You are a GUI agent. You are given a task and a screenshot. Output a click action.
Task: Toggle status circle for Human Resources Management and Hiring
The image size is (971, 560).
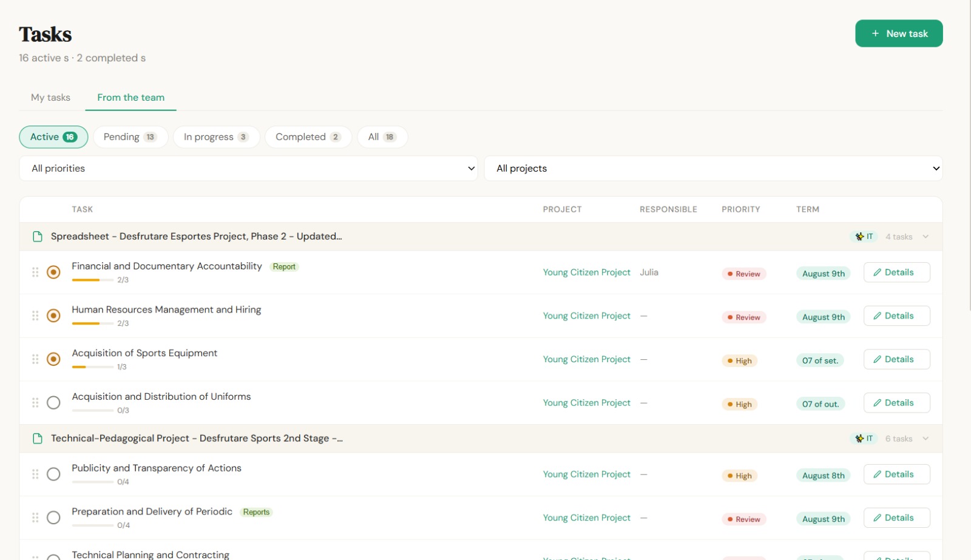(x=53, y=315)
